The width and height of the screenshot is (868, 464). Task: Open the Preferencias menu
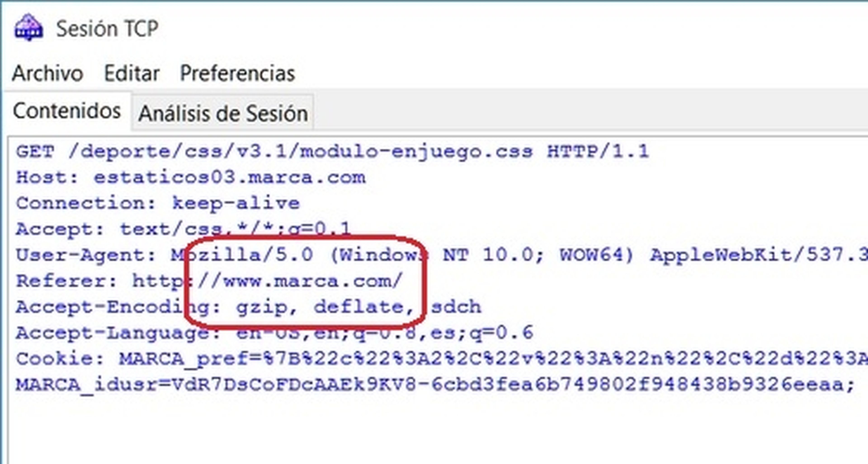238,73
